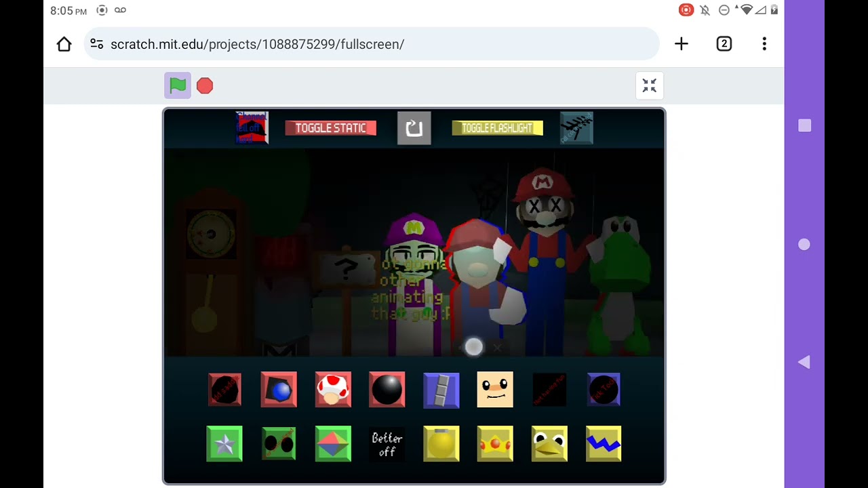This screenshot has height=488, width=868.
Task: Select the blue ball red tile
Action: (279, 390)
